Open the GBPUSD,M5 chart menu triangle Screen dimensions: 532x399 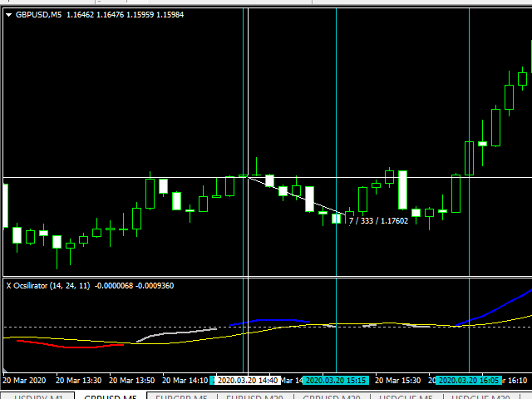tap(9, 15)
